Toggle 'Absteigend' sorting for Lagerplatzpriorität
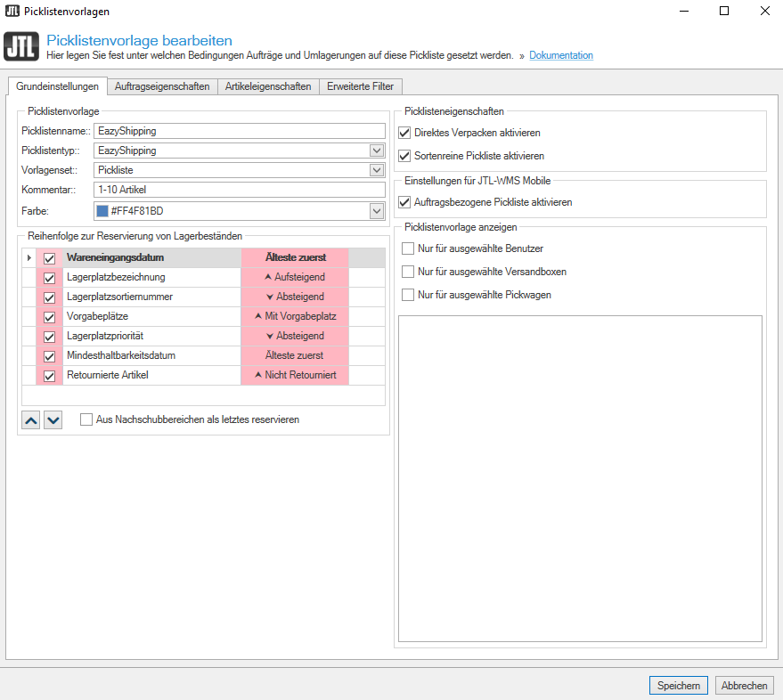783x700 pixels. click(294, 336)
